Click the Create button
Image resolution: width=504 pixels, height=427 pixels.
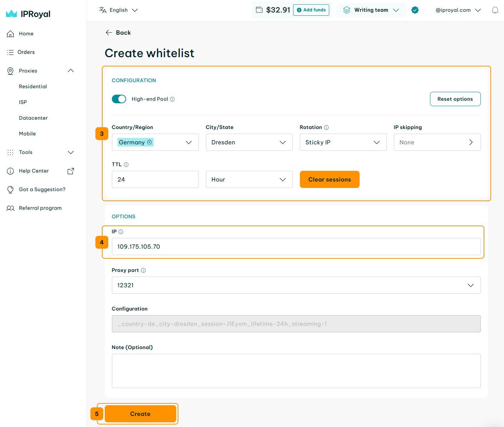pos(140,414)
